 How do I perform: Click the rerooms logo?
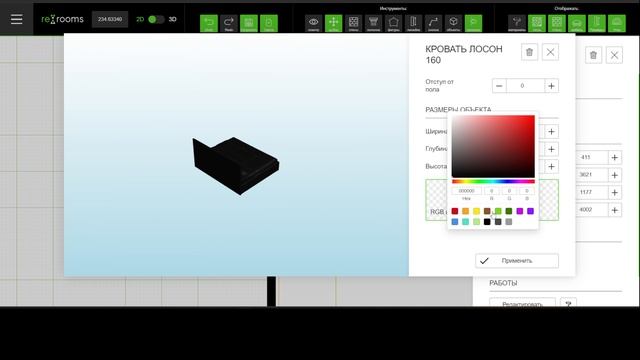62,19
